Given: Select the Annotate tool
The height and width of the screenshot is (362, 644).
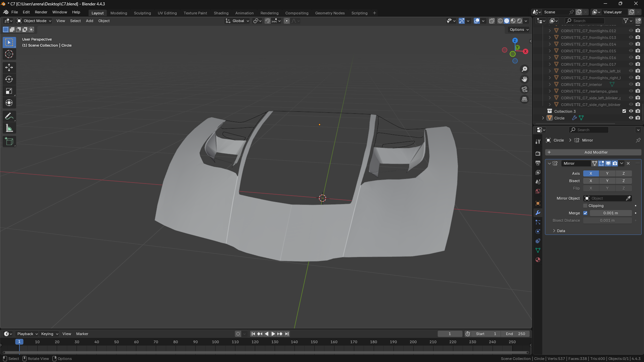Looking at the screenshot, I should coord(9,116).
